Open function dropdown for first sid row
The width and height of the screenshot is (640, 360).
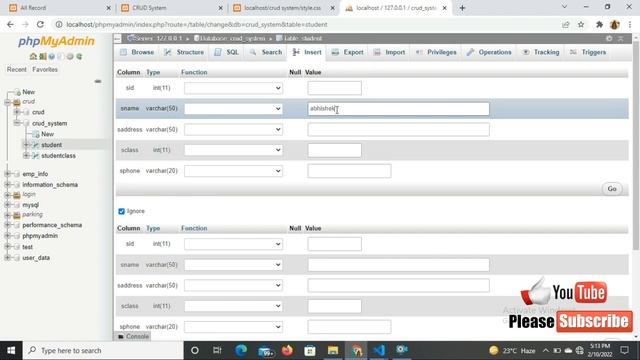(x=233, y=88)
